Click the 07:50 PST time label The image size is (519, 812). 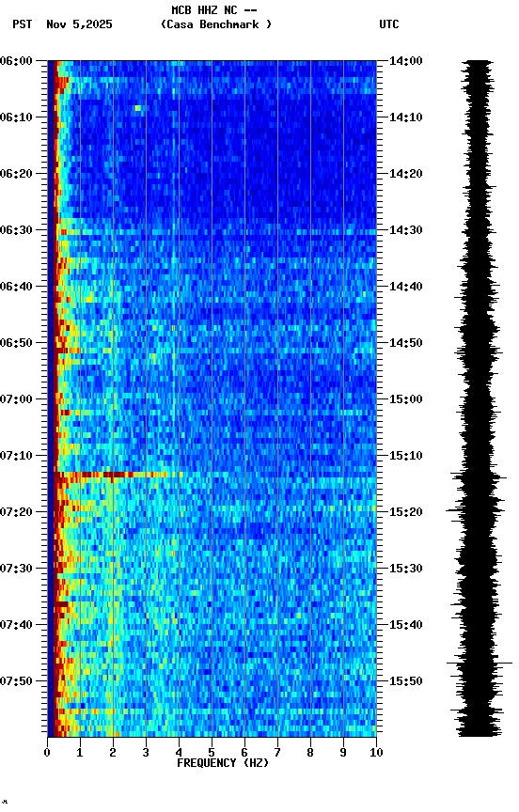[x=16, y=681]
